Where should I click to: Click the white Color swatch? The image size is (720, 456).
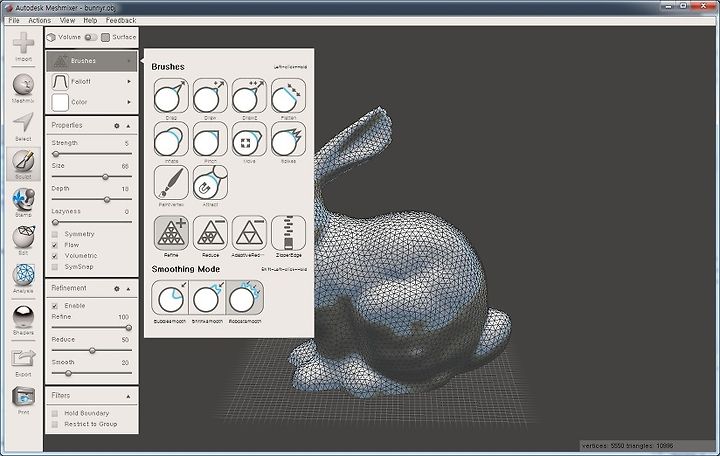click(60, 102)
